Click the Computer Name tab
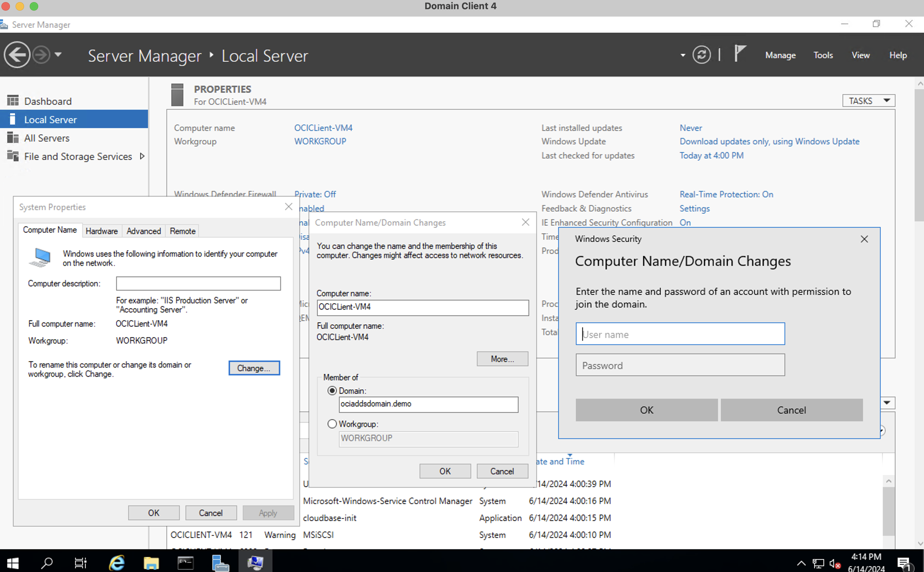 pos(50,231)
